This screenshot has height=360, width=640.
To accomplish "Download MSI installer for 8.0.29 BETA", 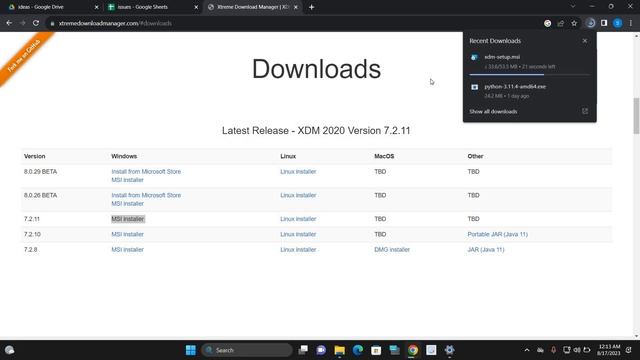I will click(x=127, y=180).
